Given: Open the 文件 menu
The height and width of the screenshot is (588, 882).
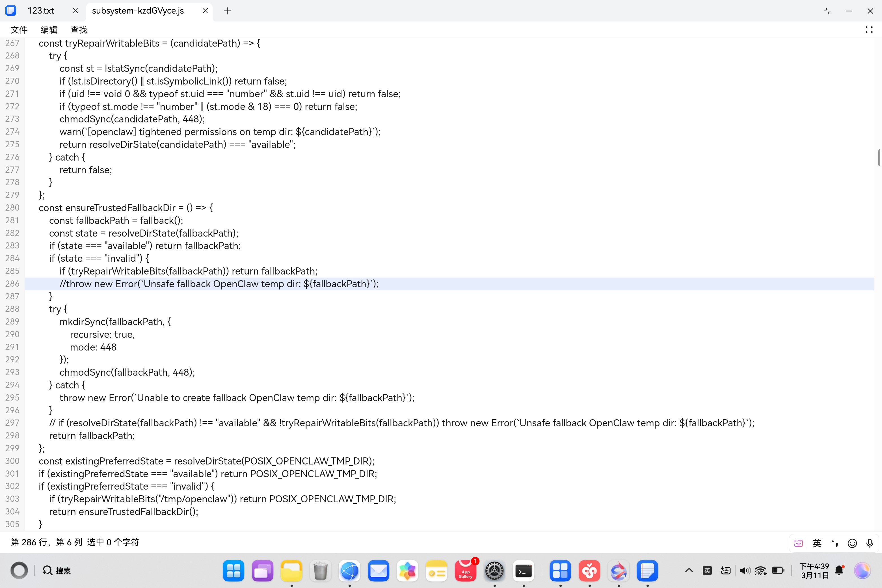Looking at the screenshot, I should [19, 30].
